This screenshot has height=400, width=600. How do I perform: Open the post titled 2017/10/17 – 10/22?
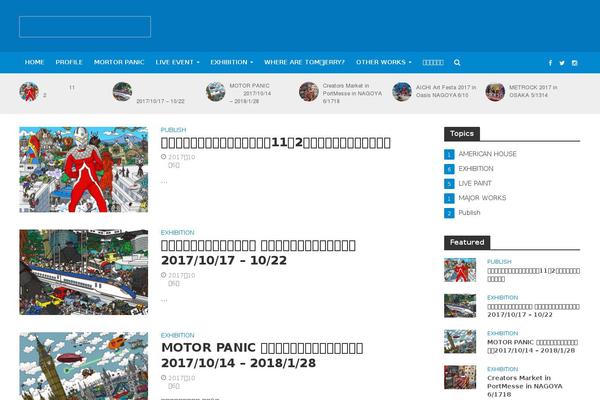(258, 253)
